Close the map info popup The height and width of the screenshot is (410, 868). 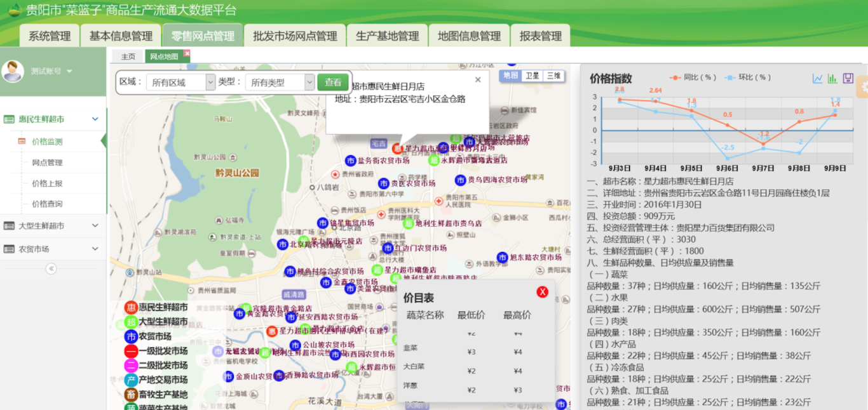click(478, 80)
